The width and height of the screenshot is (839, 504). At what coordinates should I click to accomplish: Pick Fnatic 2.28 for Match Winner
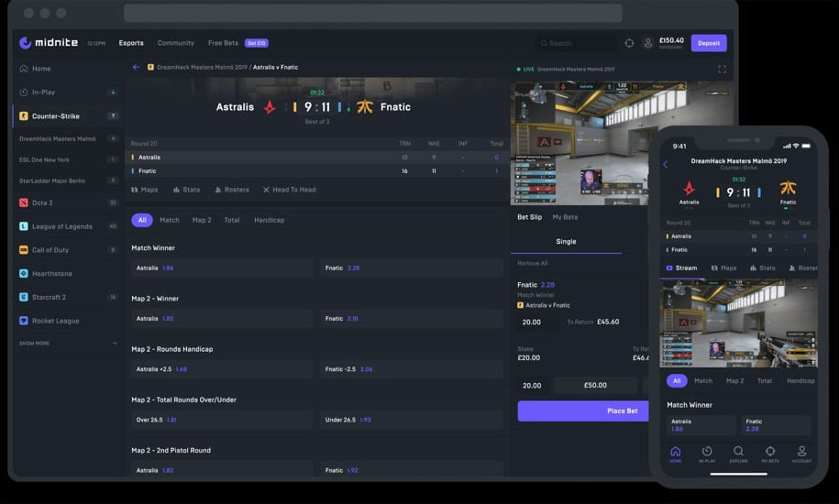coord(412,268)
